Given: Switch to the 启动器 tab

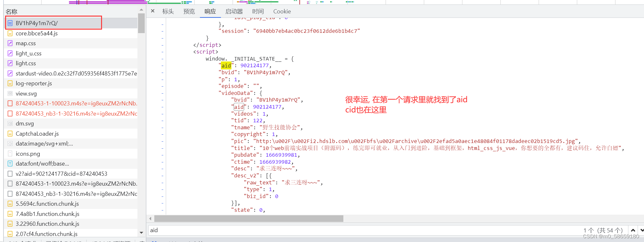Looking at the screenshot, I should coord(234,11).
